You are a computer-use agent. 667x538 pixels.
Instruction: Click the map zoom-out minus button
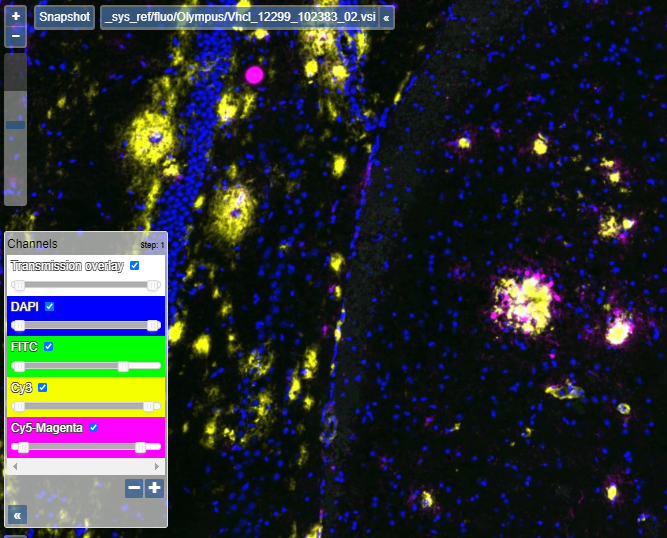(x=16, y=37)
